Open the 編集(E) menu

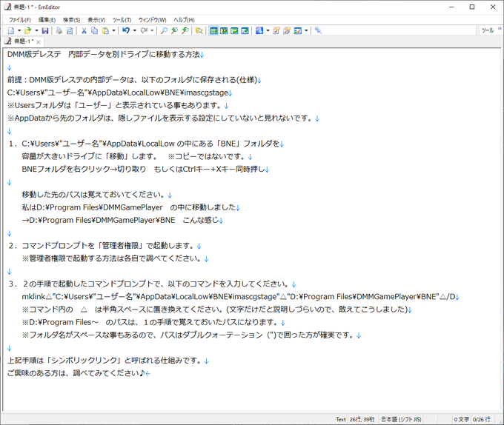click(x=47, y=20)
